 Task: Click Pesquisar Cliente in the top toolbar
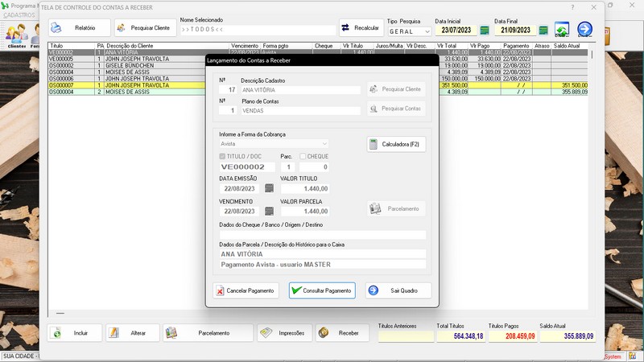146,28
